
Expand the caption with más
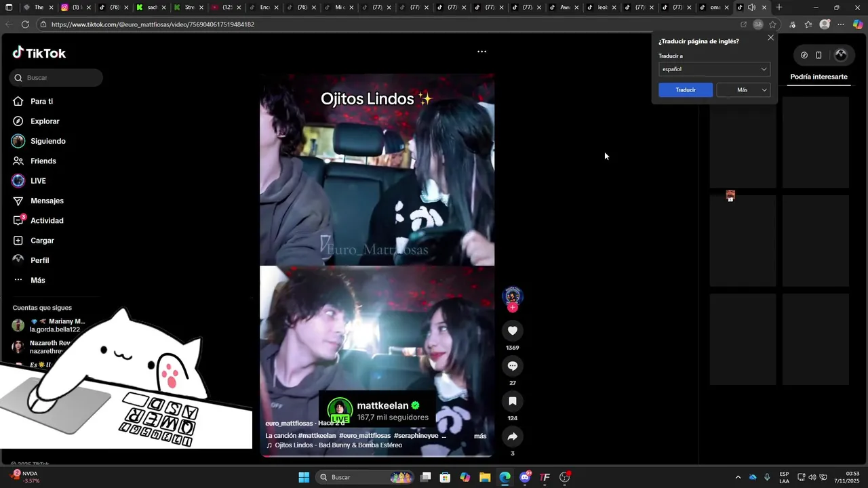480,436
